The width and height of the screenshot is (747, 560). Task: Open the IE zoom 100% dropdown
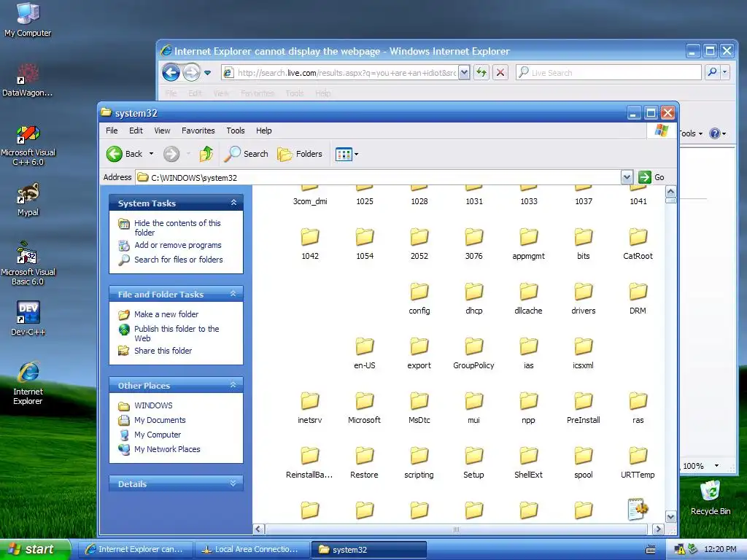[716, 466]
